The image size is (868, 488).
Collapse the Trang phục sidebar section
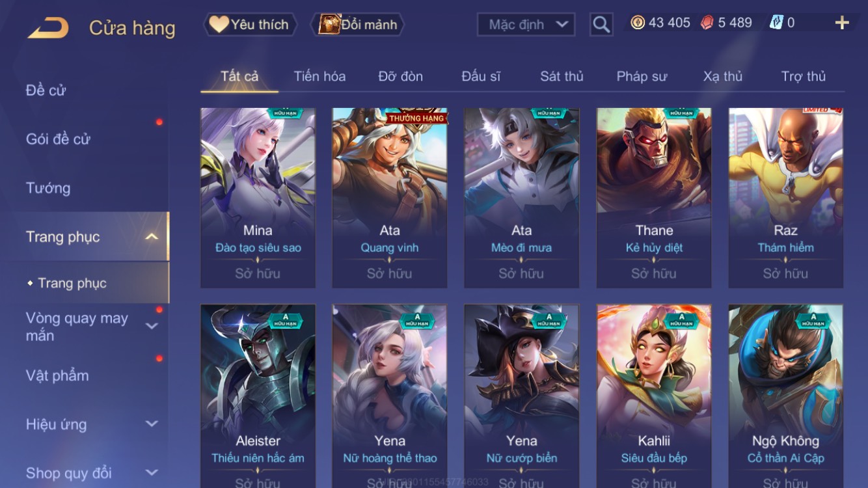(x=152, y=237)
